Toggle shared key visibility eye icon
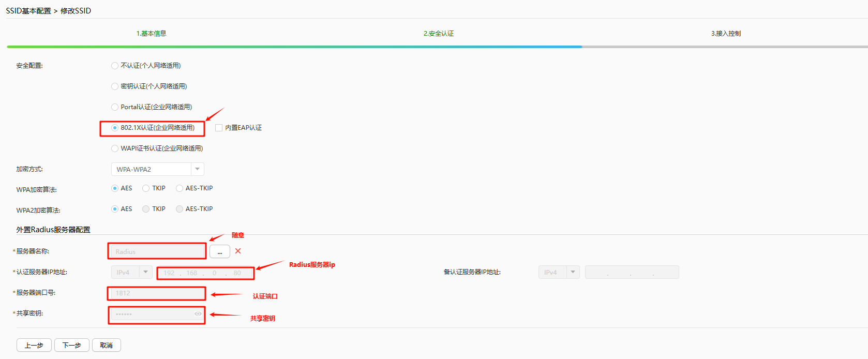The width and height of the screenshot is (868, 359). tap(198, 314)
